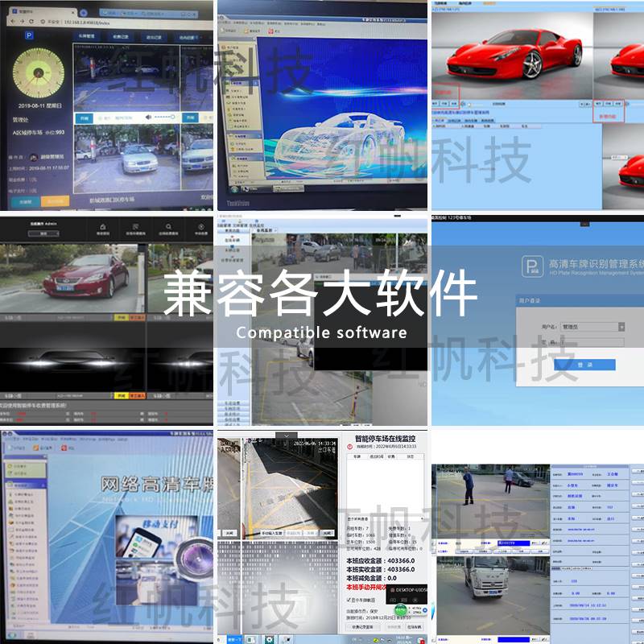Expand the username dropdown arrow on login form
Screen dimensions: 644x644
pos(621,327)
